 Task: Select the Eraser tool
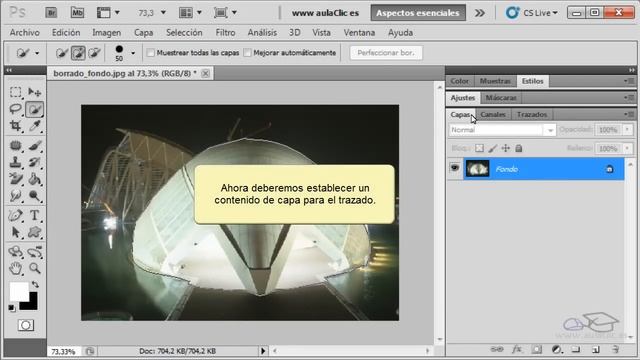tap(16, 179)
